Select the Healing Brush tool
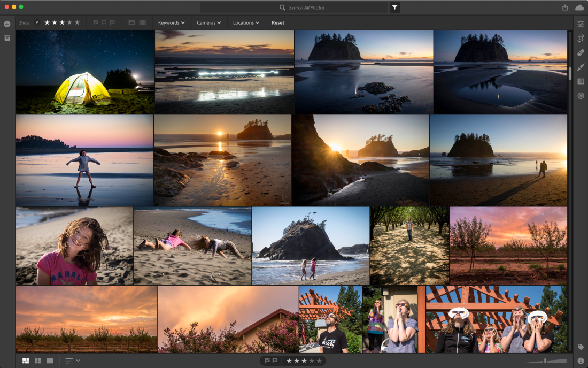Screen dimensions: 588x368 click(x=581, y=52)
